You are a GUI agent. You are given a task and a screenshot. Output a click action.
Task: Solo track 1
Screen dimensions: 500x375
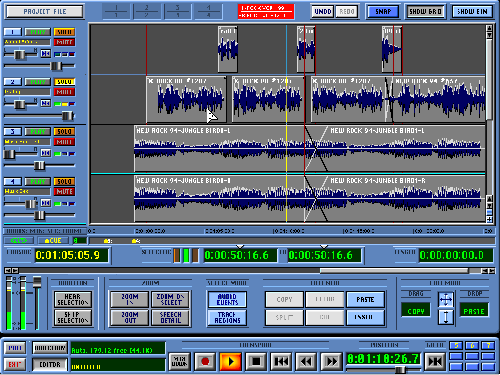click(64, 32)
